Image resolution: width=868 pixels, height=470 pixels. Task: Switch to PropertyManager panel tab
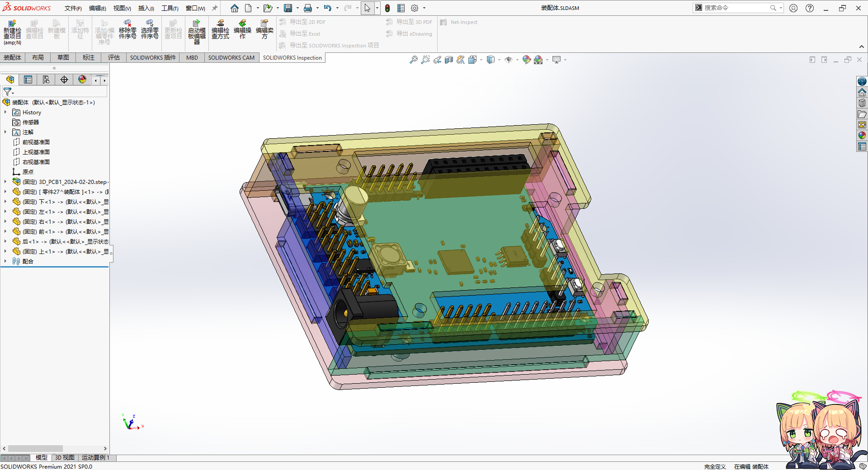28,80
